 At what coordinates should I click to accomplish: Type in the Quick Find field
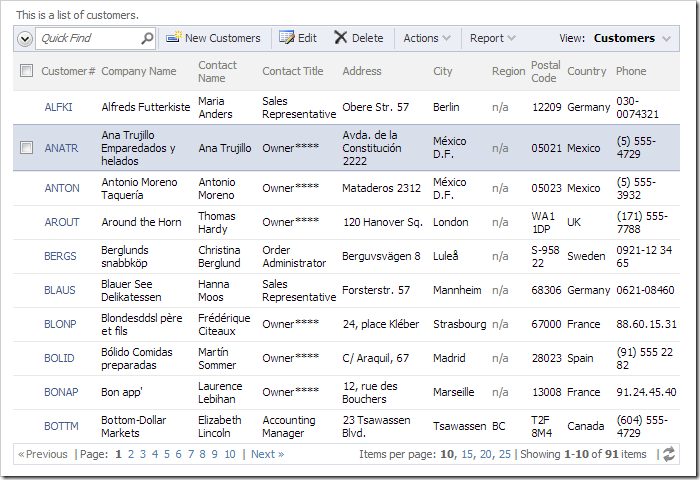[x=88, y=39]
